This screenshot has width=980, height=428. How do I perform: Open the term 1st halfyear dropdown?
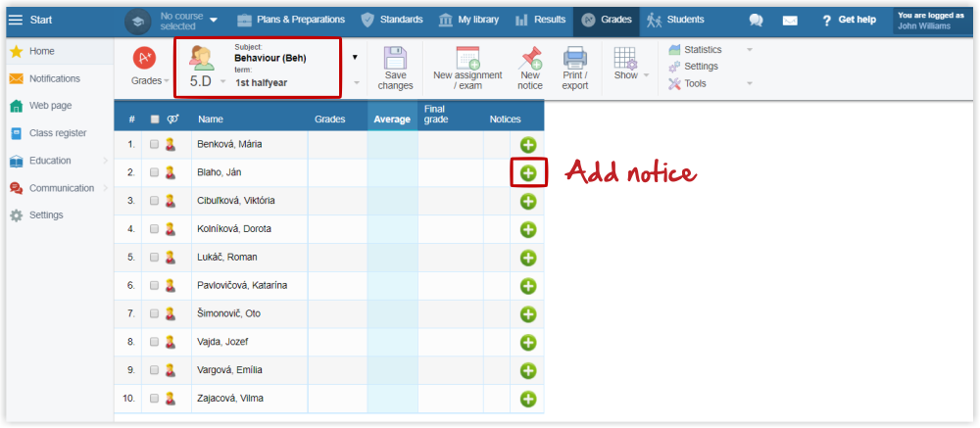click(357, 82)
